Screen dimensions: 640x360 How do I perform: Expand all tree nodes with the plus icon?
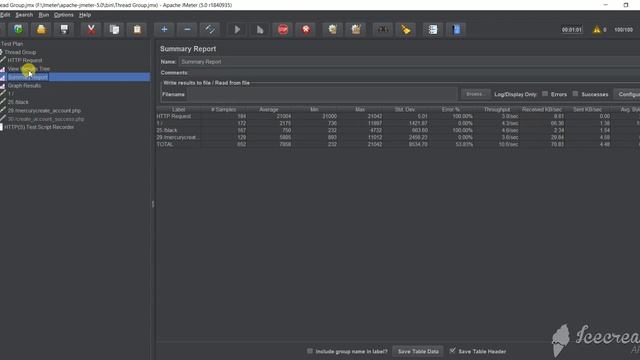coord(164,29)
